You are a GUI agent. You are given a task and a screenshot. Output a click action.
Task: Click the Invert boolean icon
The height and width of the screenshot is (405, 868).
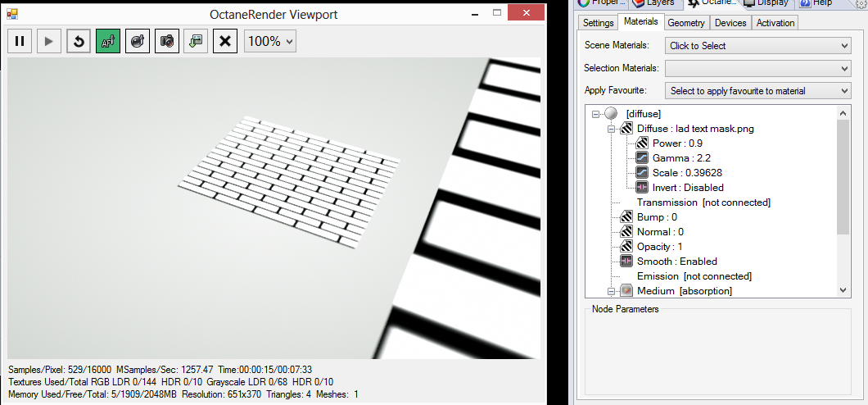[642, 188]
